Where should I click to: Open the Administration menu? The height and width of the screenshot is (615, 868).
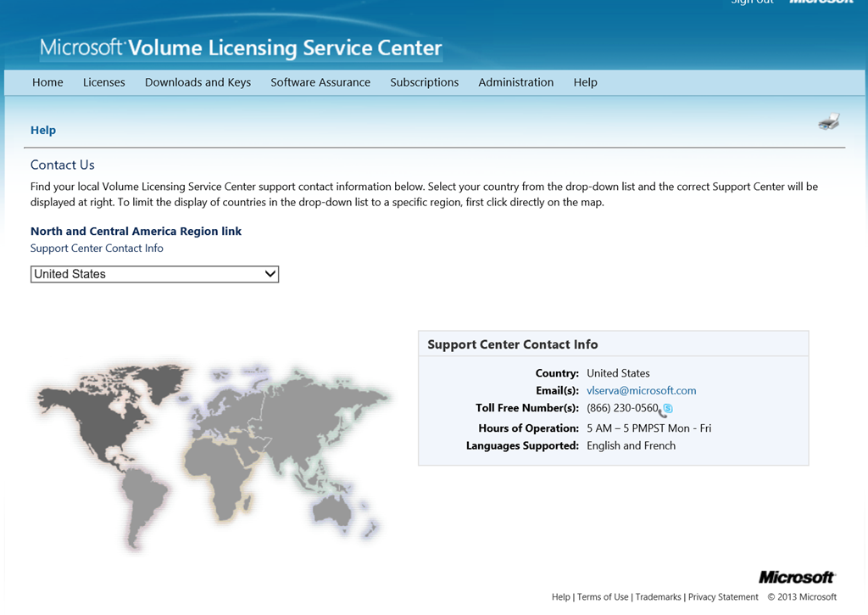[x=515, y=82]
